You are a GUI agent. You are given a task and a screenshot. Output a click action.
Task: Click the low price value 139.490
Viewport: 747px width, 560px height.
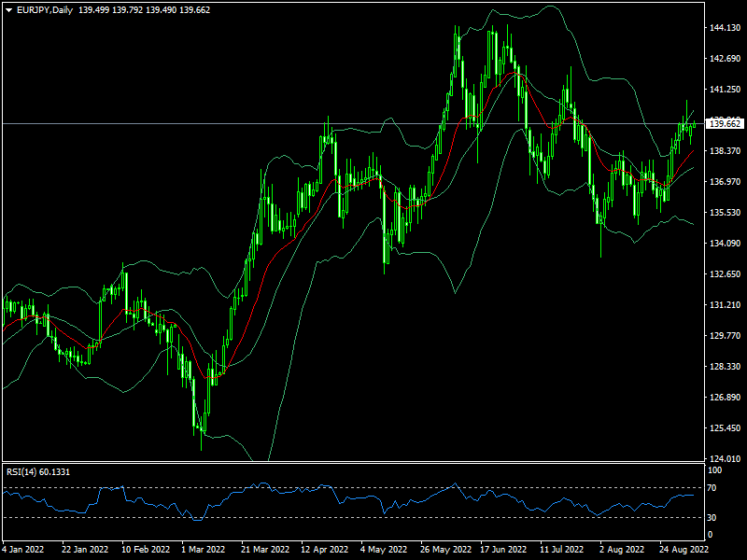[161, 10]
